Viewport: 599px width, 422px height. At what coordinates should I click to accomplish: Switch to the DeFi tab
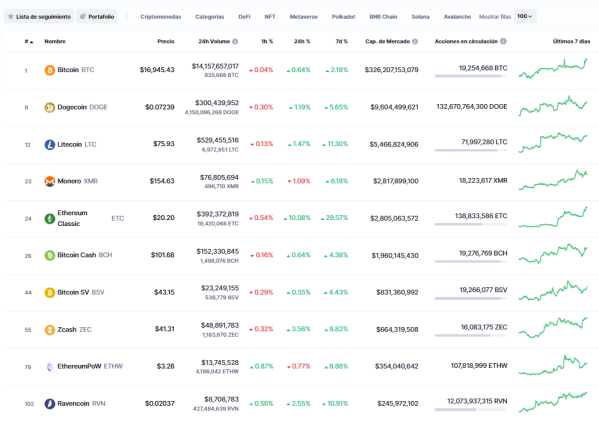[x=244, y=17]
